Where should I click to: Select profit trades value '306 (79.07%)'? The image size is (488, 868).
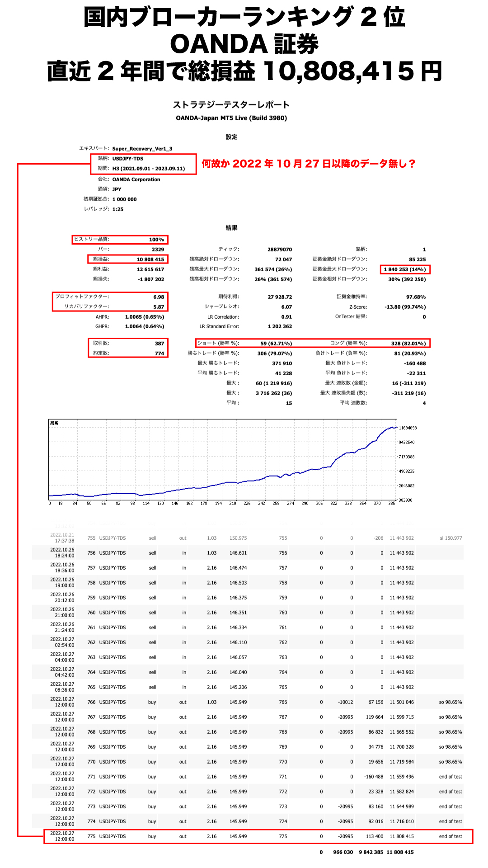pos(275,354)
